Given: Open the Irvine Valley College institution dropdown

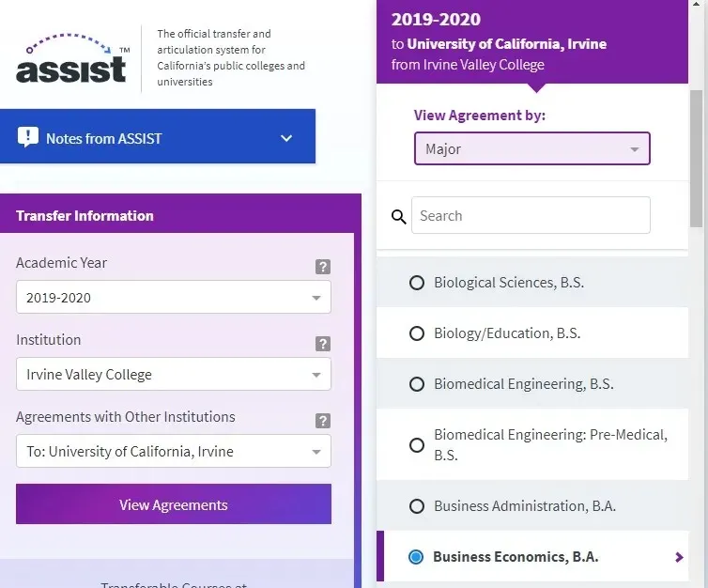Looking at the screenshot, I should pos(174,375).
